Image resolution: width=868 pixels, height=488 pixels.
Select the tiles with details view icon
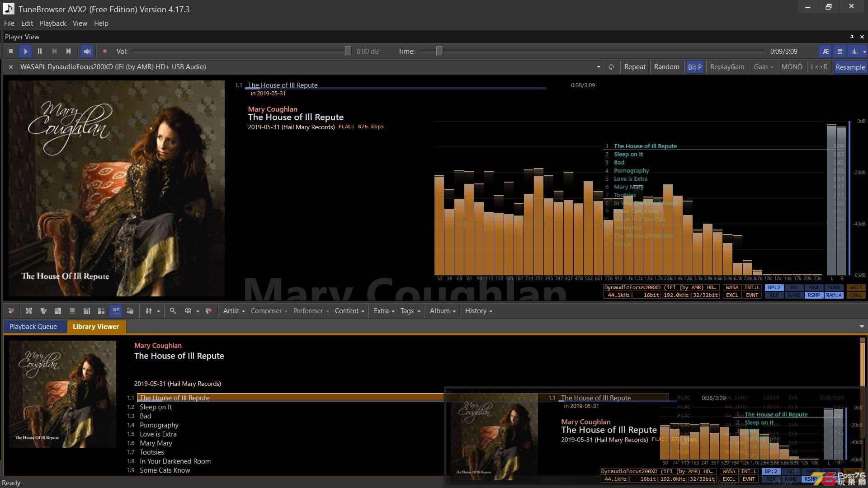tap(101, 311)
